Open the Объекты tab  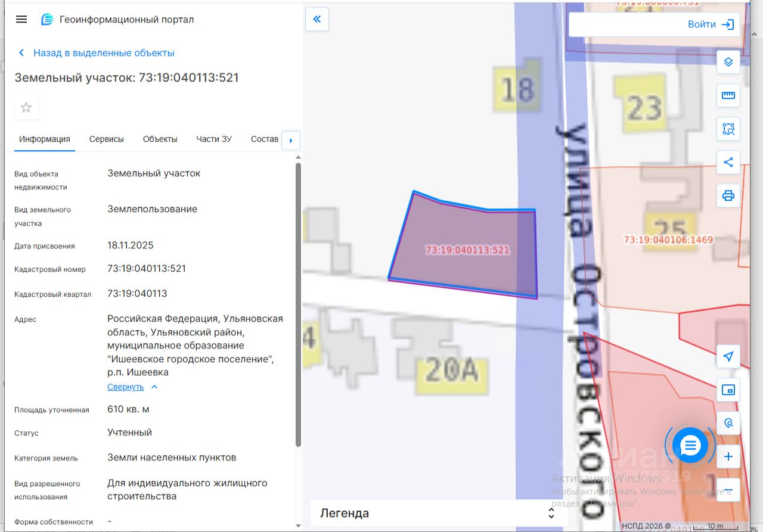(160, 139)
